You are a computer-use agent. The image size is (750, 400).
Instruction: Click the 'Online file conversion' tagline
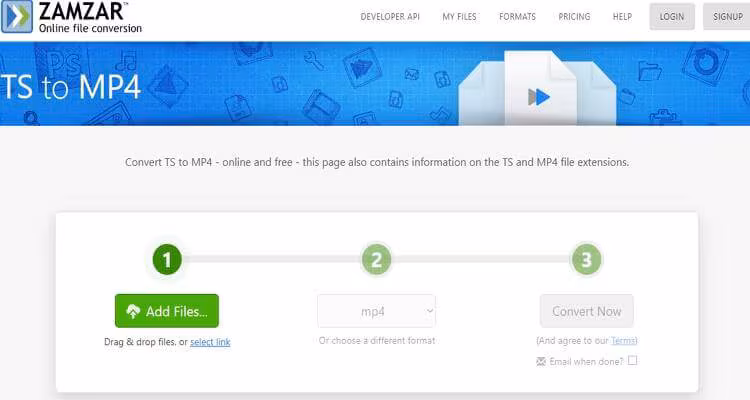[90, 28]
